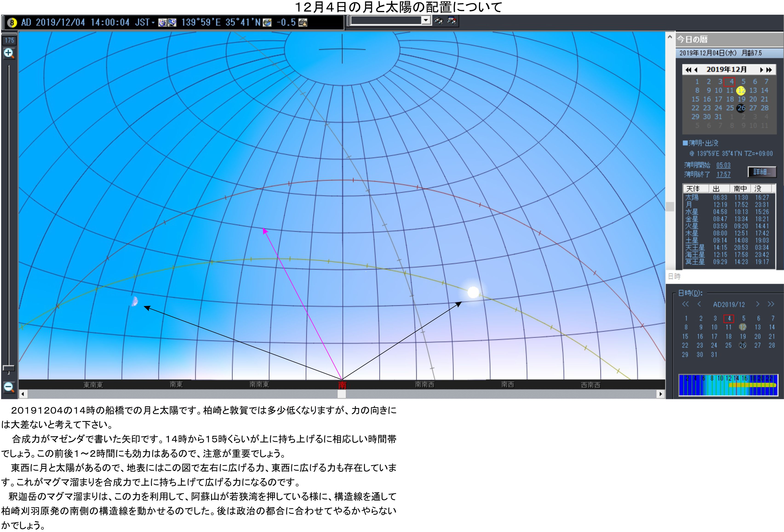Click the horizontal scrollbar right arrow
The height and width of the screenshot is (532, 784).
[x=661, y=394]
